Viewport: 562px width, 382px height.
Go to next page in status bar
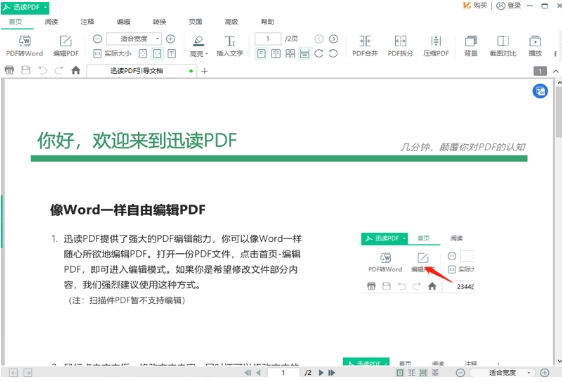(321, 373)
